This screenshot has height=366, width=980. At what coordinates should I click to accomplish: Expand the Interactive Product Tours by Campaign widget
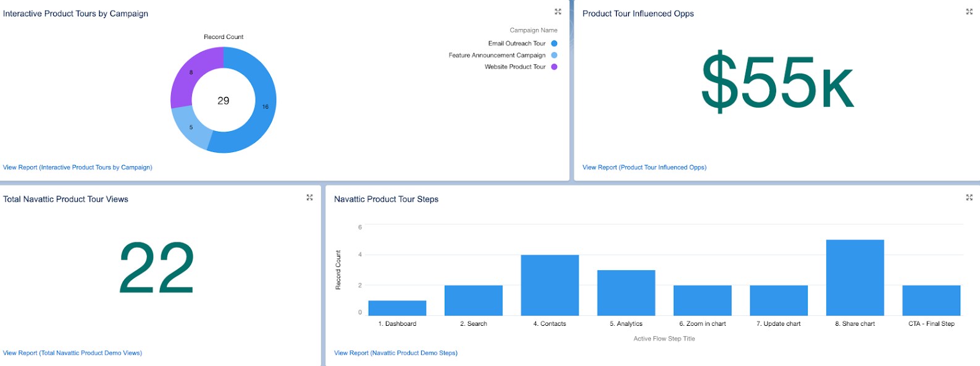pos(558,12)
